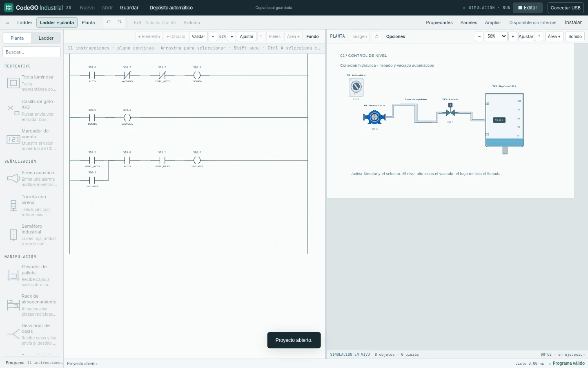This screenshot has height=368, width=588.
Task: Click the reset rotation icon beside Imagen
Action: click(x=376, y=36)
